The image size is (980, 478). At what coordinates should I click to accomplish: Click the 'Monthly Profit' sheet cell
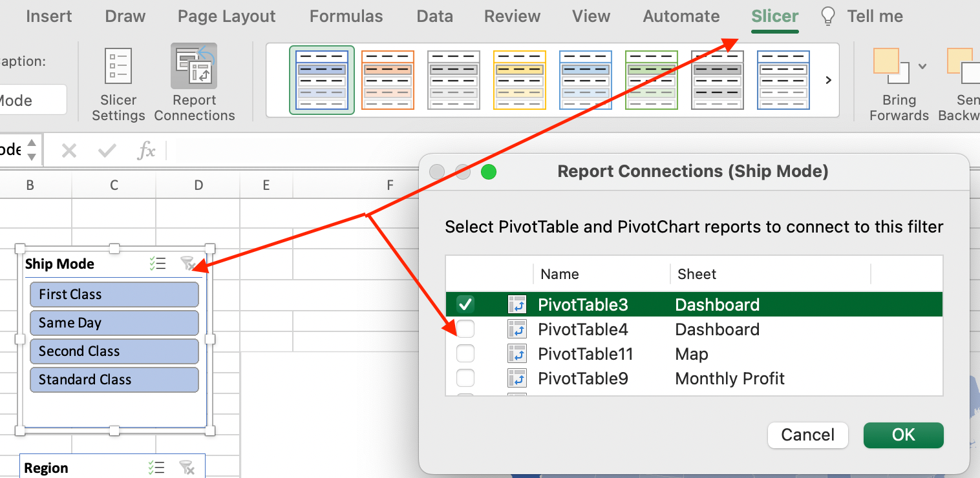730,379
